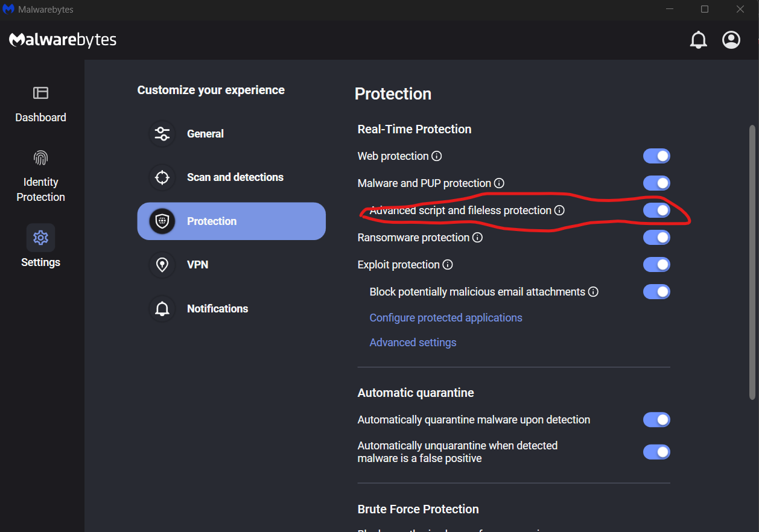Show info for Web protection

coord(437,156)
